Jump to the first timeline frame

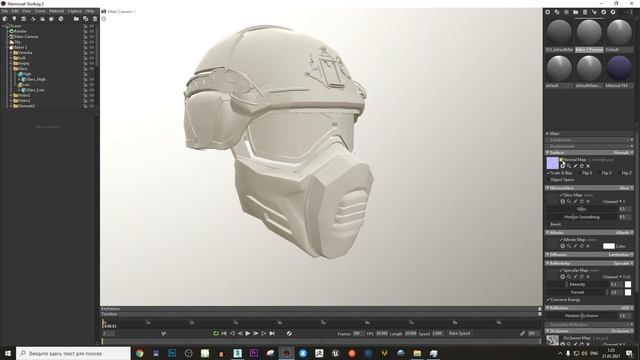click(224, 333)
